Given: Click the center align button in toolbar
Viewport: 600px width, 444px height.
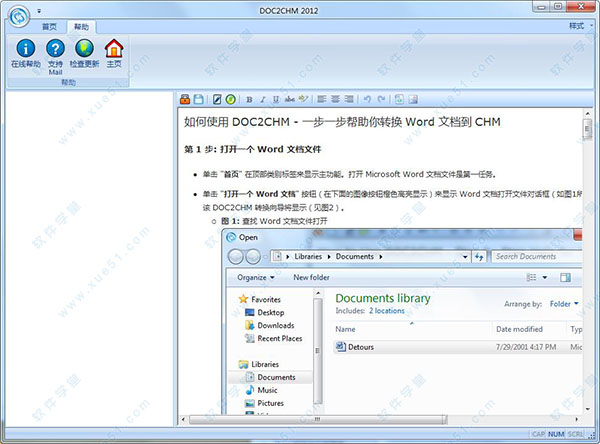Looking at the screenshot, I should click(x=336, y=99).
